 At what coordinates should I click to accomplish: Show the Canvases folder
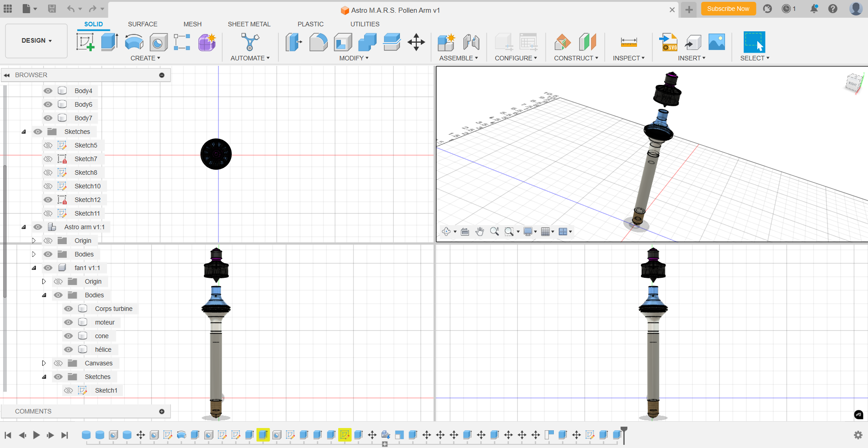(58, 363)
